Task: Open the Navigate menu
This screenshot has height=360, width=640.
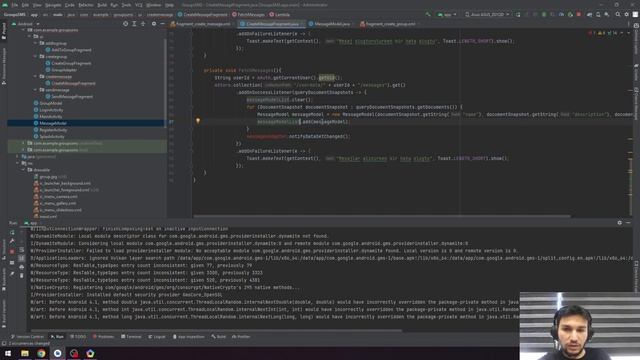Action: (x=53, y=5)
